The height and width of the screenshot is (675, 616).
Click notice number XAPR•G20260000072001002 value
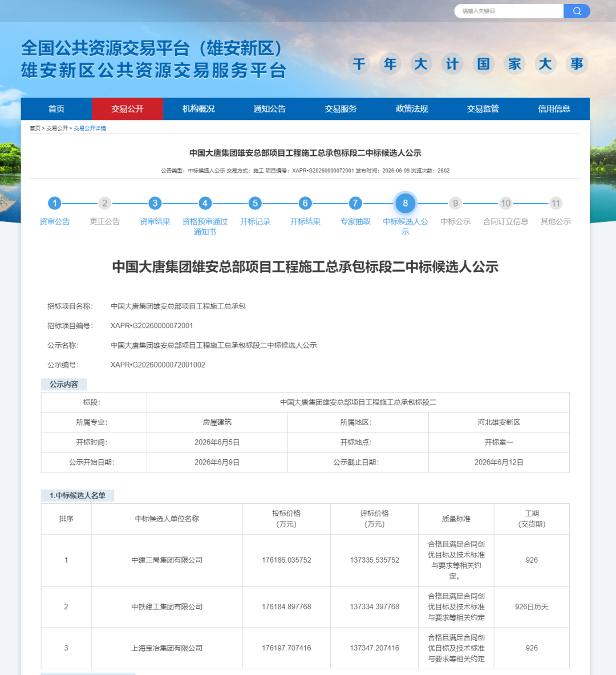tap(157, 365)
